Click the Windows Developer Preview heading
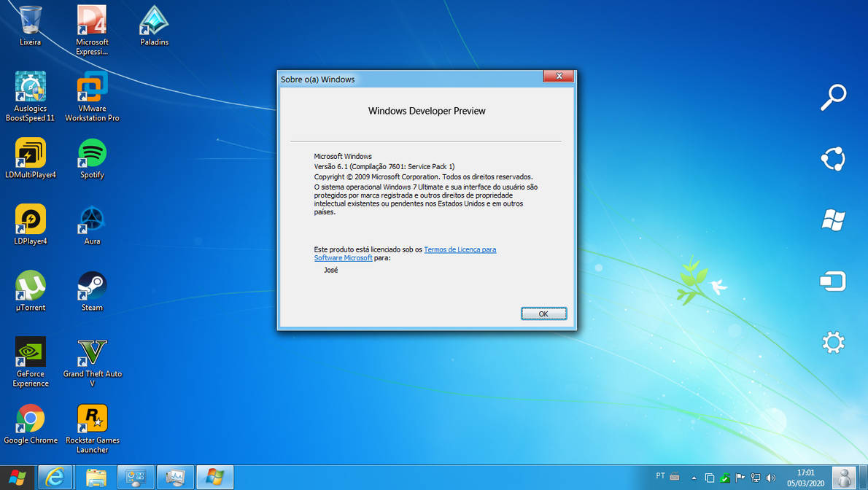This screenshot has height=490, width=868. 427,112
